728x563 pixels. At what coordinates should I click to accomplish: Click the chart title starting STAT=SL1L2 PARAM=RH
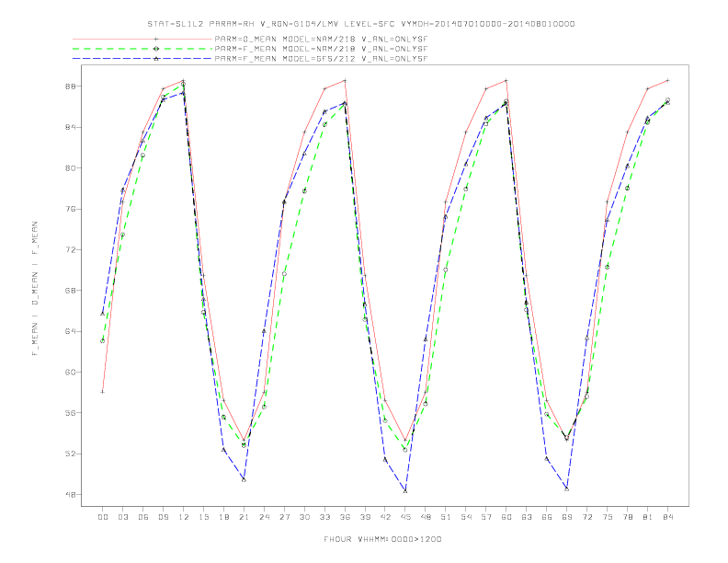(x=360, y=24)
